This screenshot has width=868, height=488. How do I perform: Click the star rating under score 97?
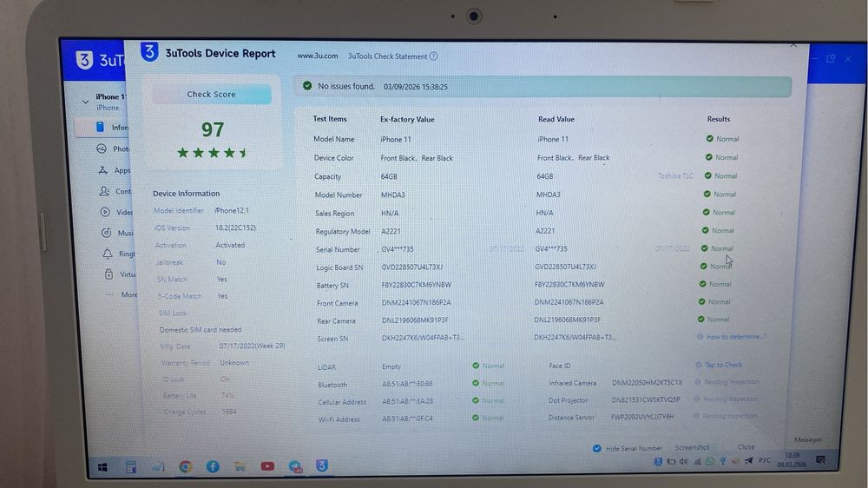[212, 152]
